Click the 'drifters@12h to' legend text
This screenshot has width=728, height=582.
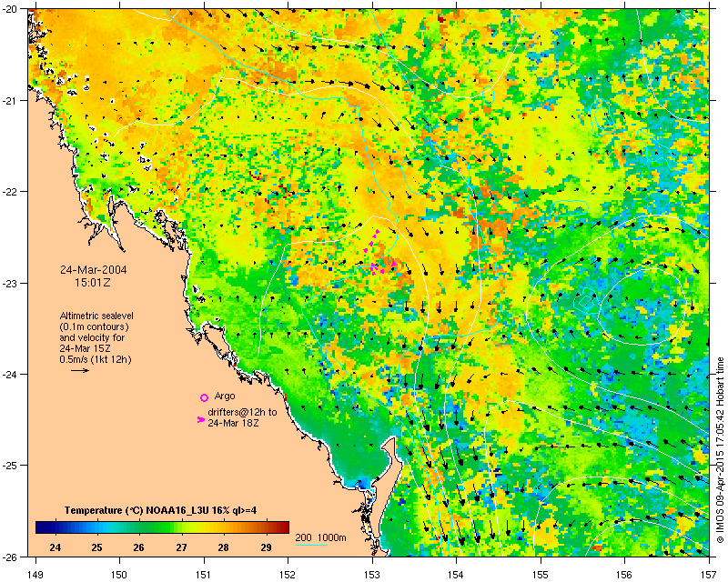point(242,412)
